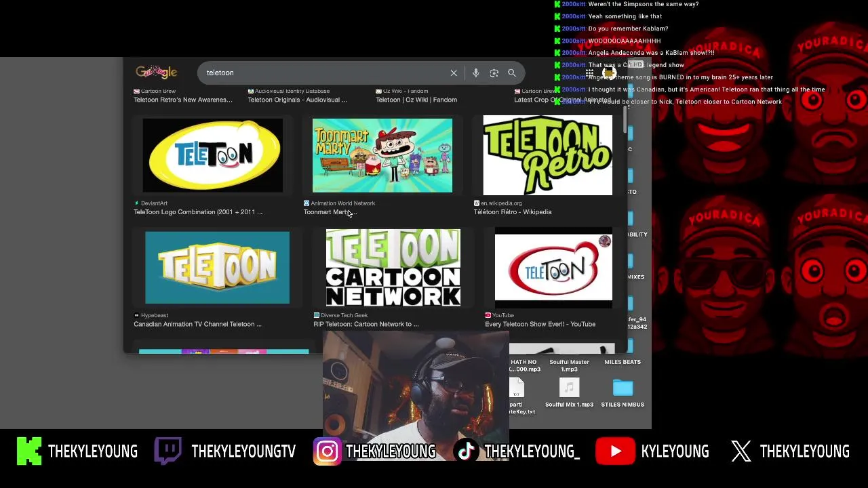Clear the teletoon search text
This screenshot has height=488, width=868.
[454, 73]
